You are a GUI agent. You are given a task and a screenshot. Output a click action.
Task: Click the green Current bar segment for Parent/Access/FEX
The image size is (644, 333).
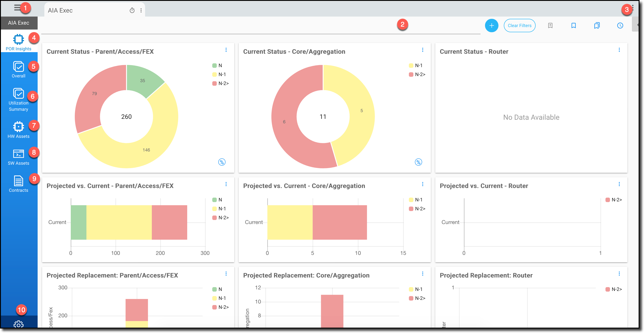coord(79,222)
